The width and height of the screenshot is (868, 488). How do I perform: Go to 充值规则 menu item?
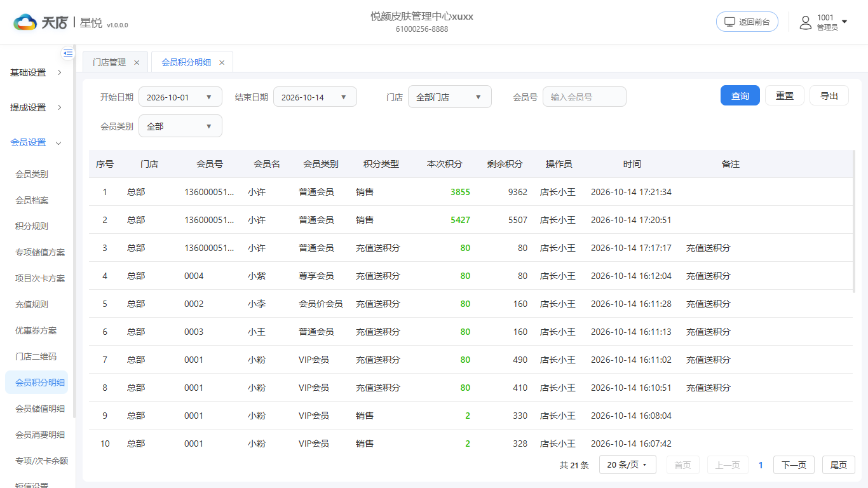32,304
